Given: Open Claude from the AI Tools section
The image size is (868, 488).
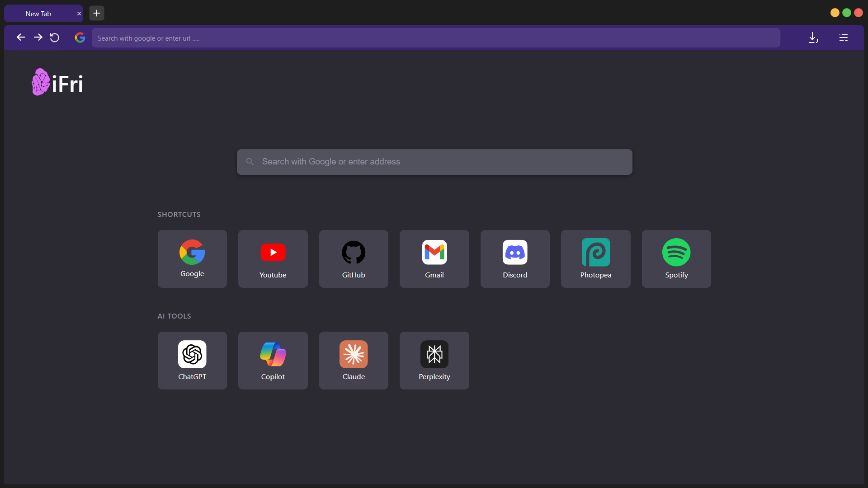Looking at the screenshot, I should click(353, 360).
